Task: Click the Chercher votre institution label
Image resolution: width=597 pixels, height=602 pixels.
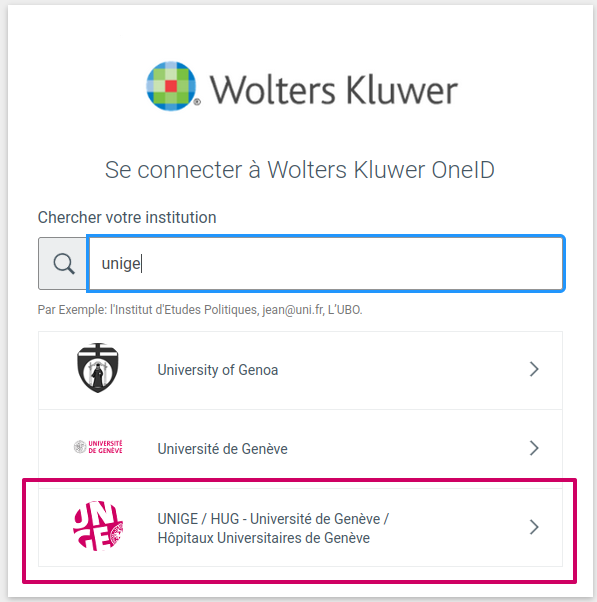Action: click(x=127, y=217)
